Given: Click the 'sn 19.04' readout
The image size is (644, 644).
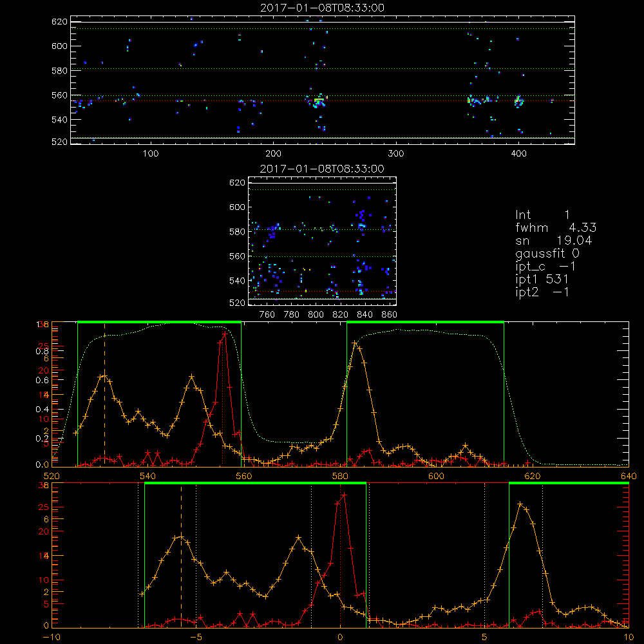Looking at the screenshot, I should [x=554, y=240].
